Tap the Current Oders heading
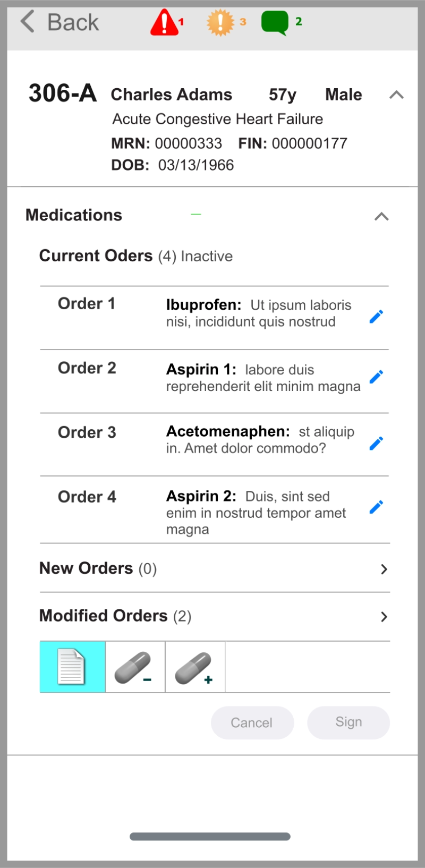425x868 pixels. [x=96, y=256]
